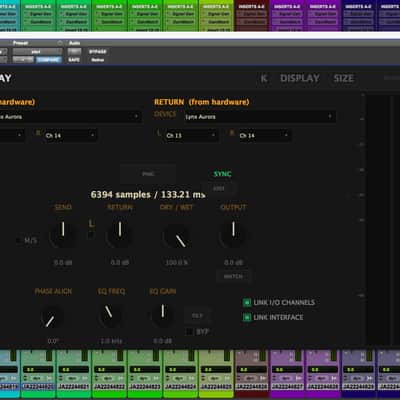Select mixer track JA22244825
This screenshot has height=400, width=400.
(216, 387)
